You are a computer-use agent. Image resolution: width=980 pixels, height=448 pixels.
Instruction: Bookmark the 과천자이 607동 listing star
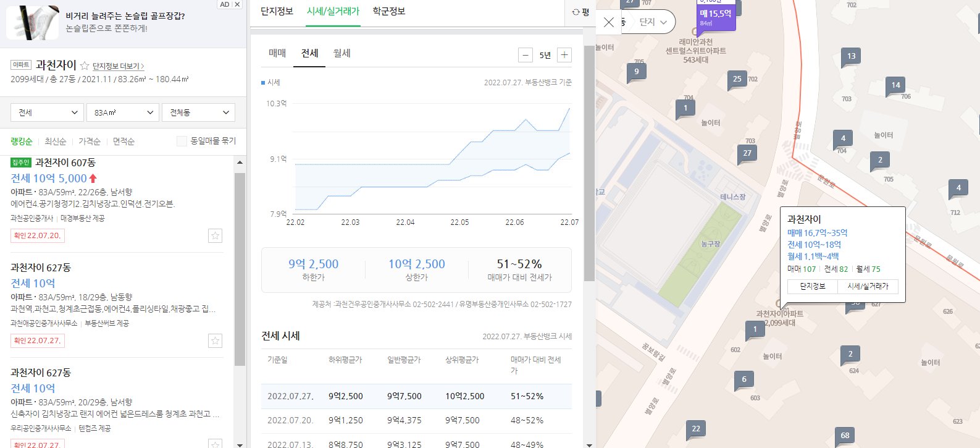click(x=215, y=235)
